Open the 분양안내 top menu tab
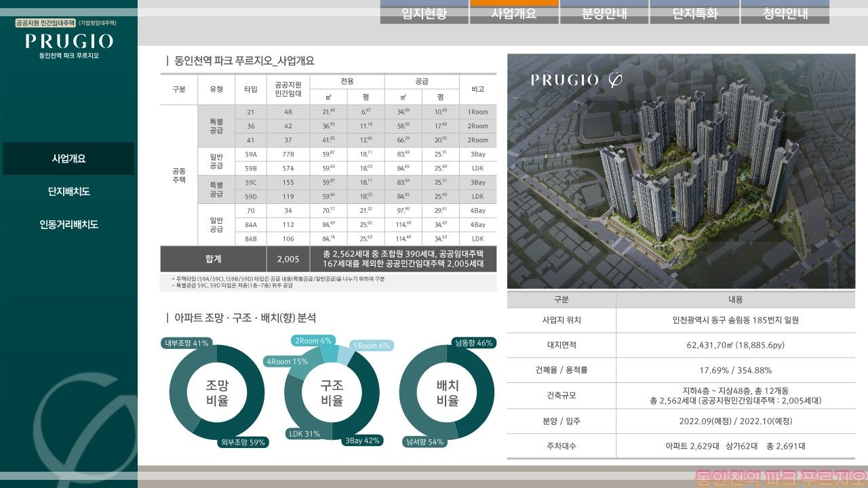The width and height of the screenshot is (868, 488). pos(604,13)
